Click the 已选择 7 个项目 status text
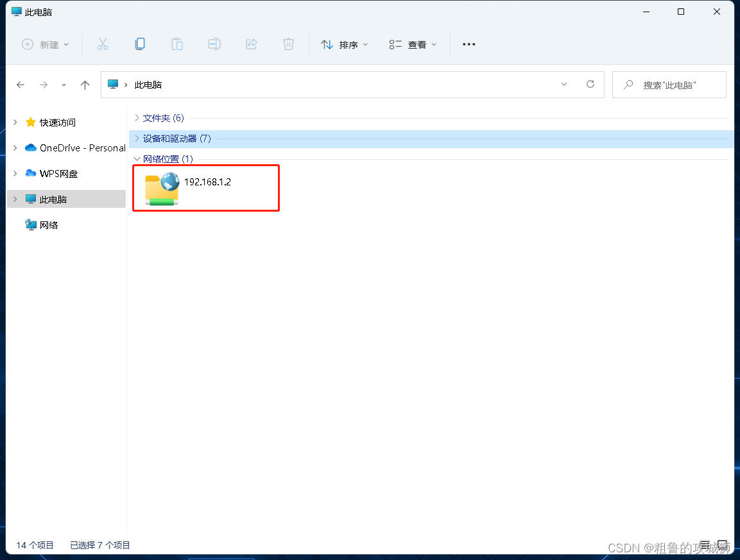 pos(100,545)
